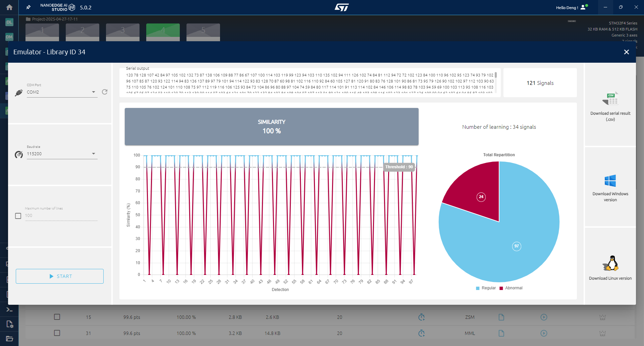
Task: Open the green step 4 thumbnail
Action: coord(163,32)
